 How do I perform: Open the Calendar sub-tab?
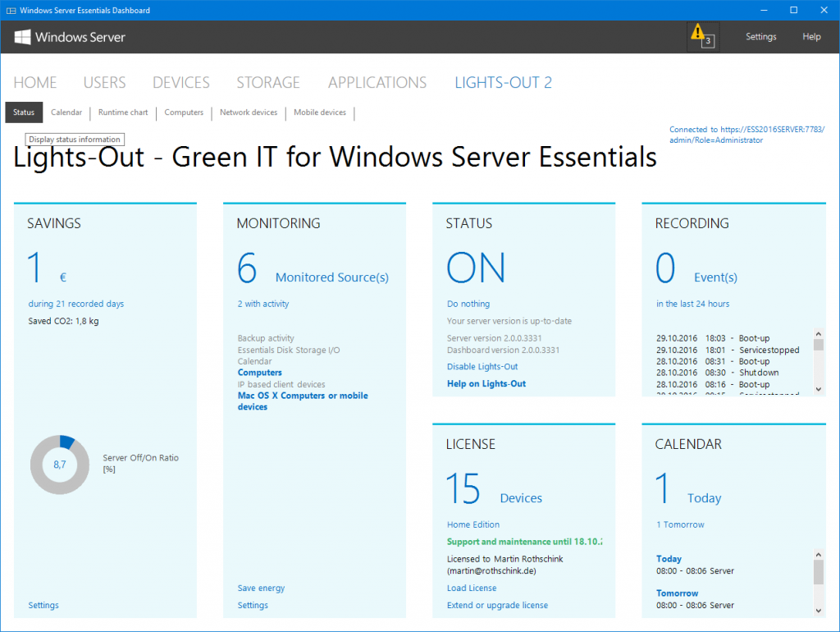pyautogui.click(x=66, y=112)
